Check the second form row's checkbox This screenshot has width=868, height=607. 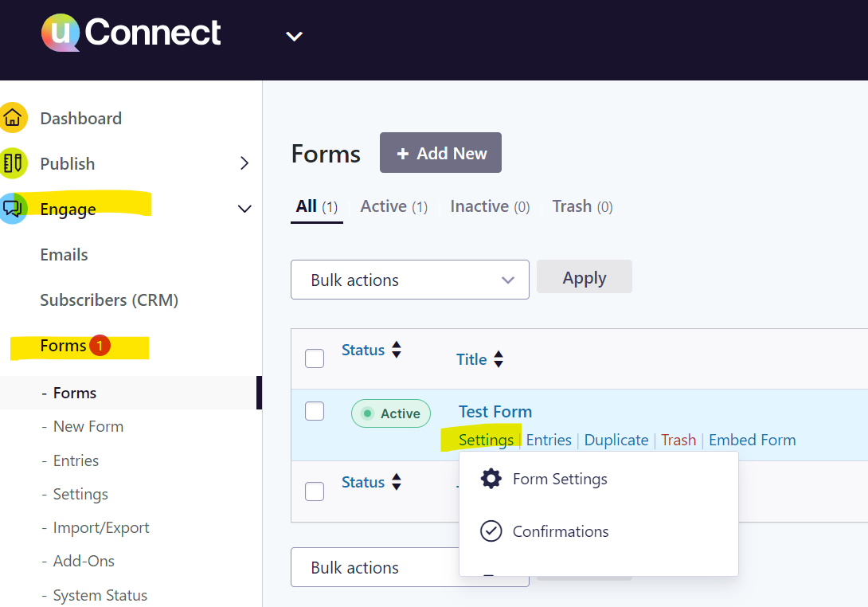point(315,491)
